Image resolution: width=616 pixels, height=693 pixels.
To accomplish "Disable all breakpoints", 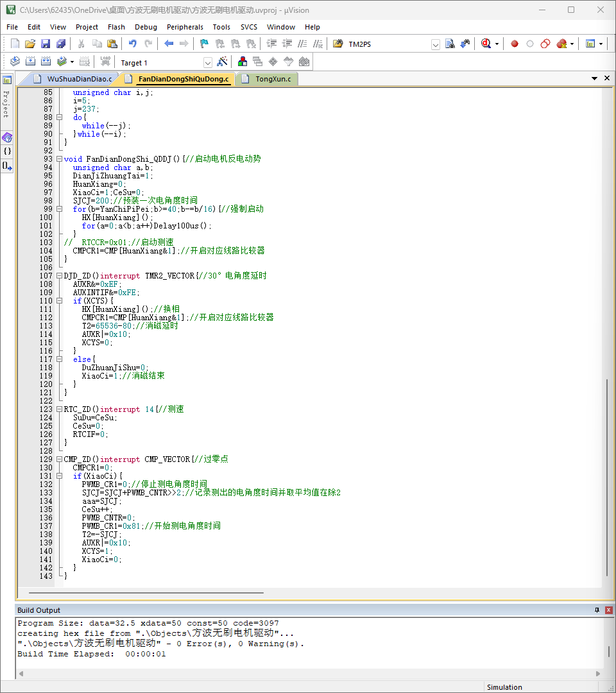I will [x=545, y=44].
